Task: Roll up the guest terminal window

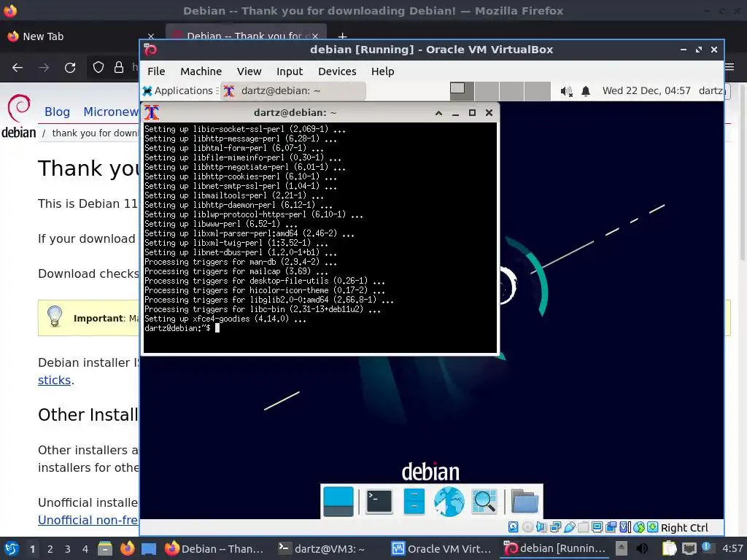Action: point(438,113)
